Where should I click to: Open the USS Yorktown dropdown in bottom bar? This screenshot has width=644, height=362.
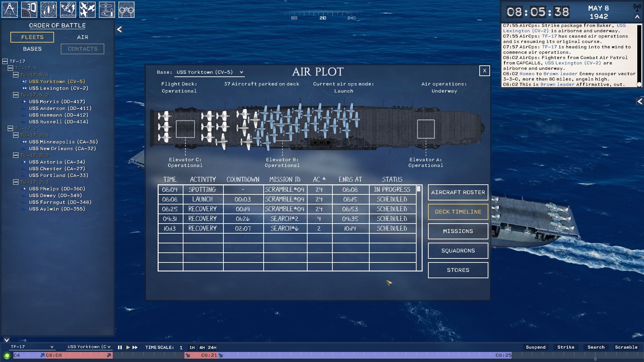click(x=89, y=347)
